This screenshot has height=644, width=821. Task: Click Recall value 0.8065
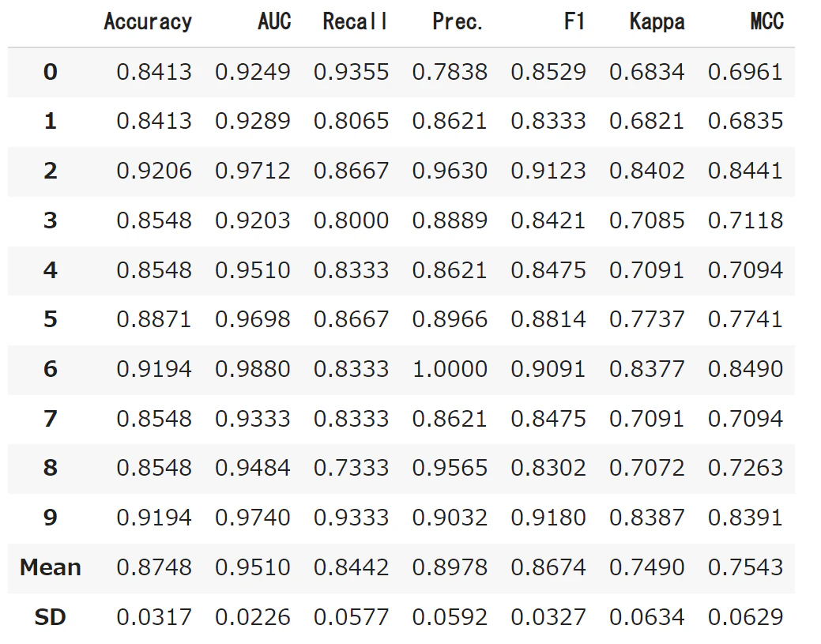click(352, 122)
